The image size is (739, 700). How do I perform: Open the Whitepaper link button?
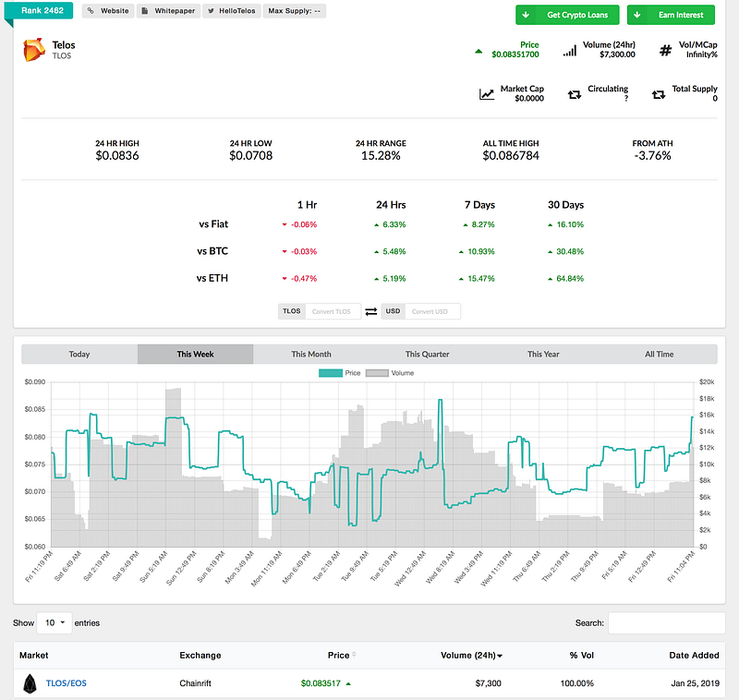pyautogui.click(x=169, y=11)
